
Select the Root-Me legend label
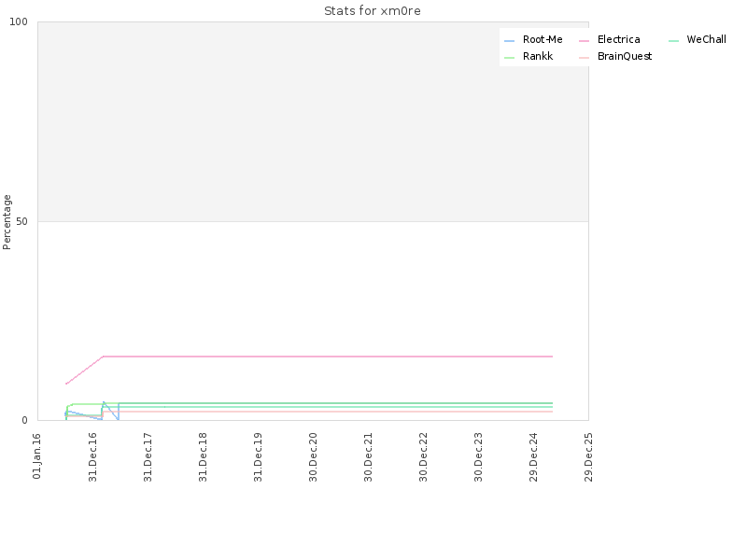[543, 39]
